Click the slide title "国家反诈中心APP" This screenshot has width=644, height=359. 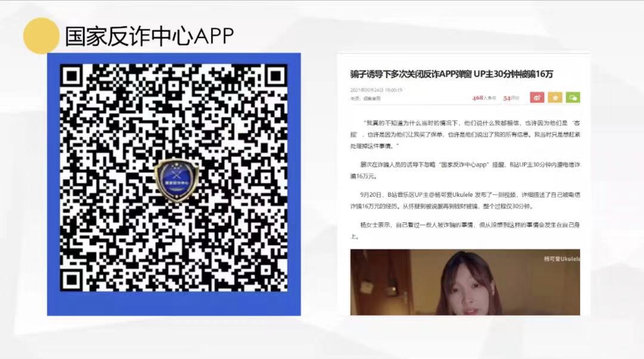(150, 36)
